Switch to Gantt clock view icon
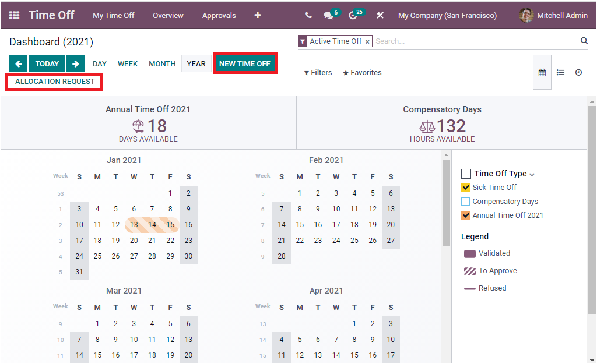Image resolution: width=597 pixels, height=364 pixels. tap(578, 72)
